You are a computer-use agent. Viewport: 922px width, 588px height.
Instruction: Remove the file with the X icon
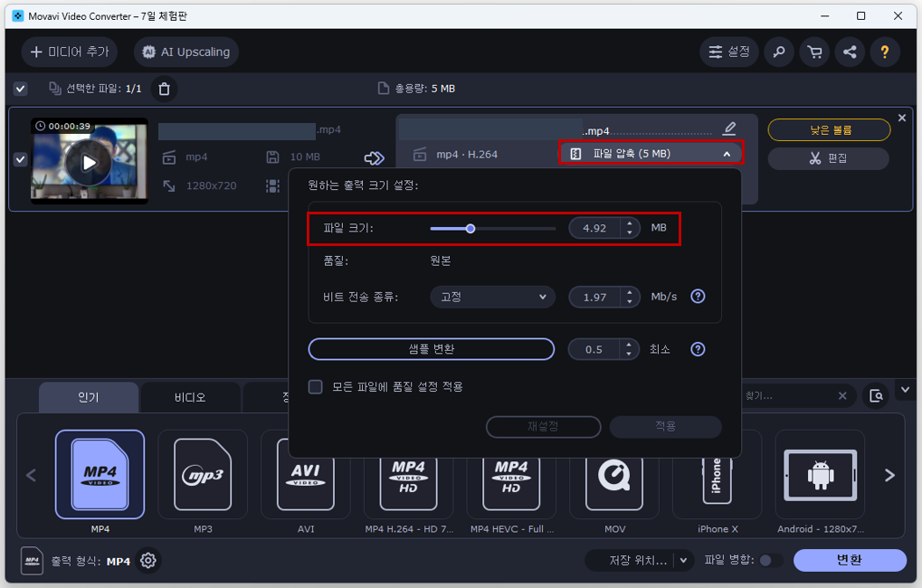(902, 119)
